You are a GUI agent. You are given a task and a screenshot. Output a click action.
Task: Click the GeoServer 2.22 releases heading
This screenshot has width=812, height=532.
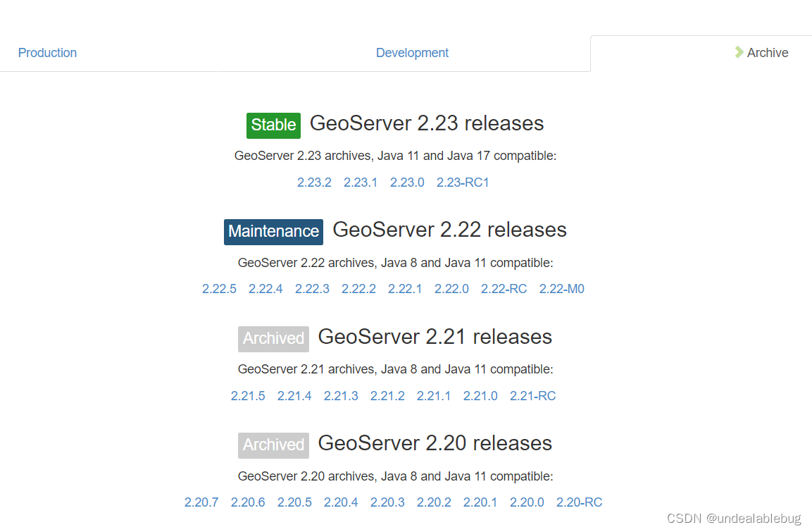click(449, 230)
